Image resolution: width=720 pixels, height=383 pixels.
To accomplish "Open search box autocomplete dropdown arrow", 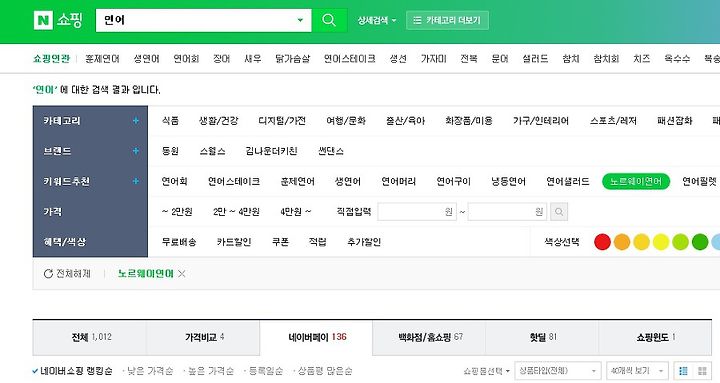I will pyautogui.click(x=300, y=20).
